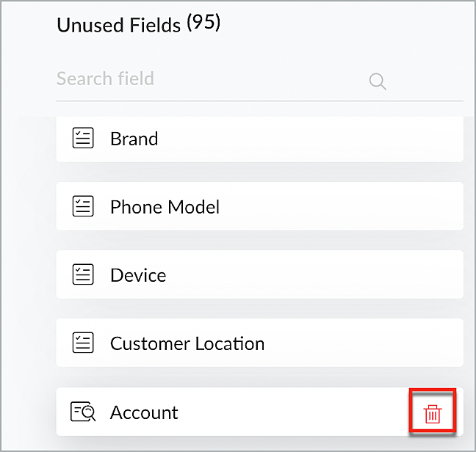The image size is (476, 452).
Task: Click the magnifier search icon
Action: (378, 81)
